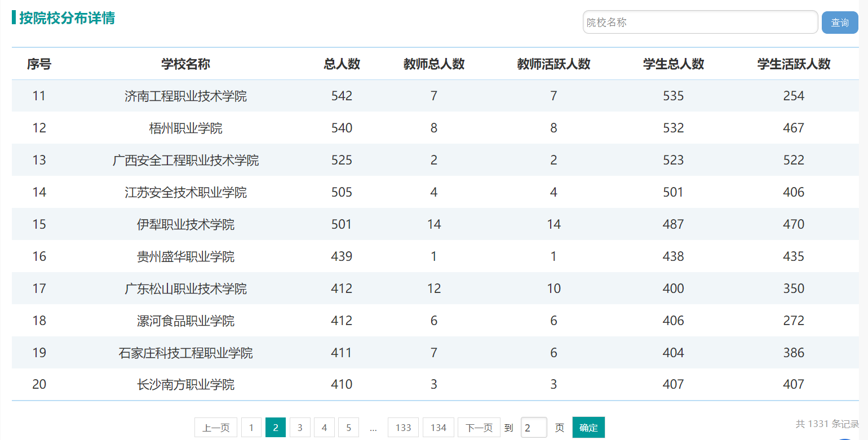The image size is (868, 440).
Task: Open page 5 in pagination
Action: (x=348, y=428)
